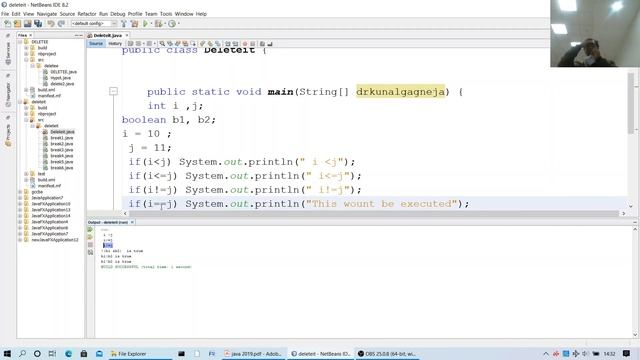This screenshot has height=360, width=640.
Task: Open Windows Start menu
Action: [7, 353]
